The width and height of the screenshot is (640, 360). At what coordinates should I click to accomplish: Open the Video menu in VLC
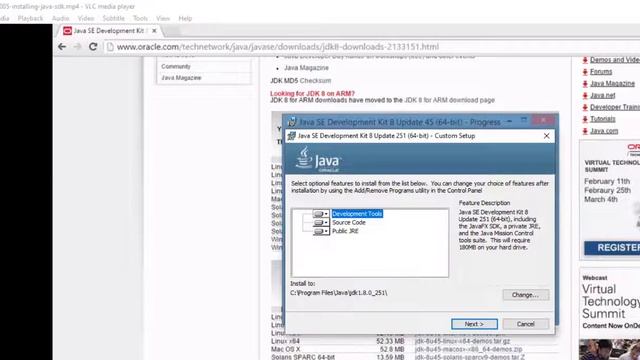(x=86, y=18)
